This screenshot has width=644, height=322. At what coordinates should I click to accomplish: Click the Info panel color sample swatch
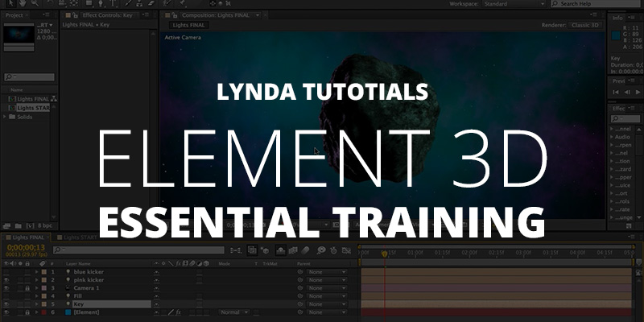(x=615, y=35)
